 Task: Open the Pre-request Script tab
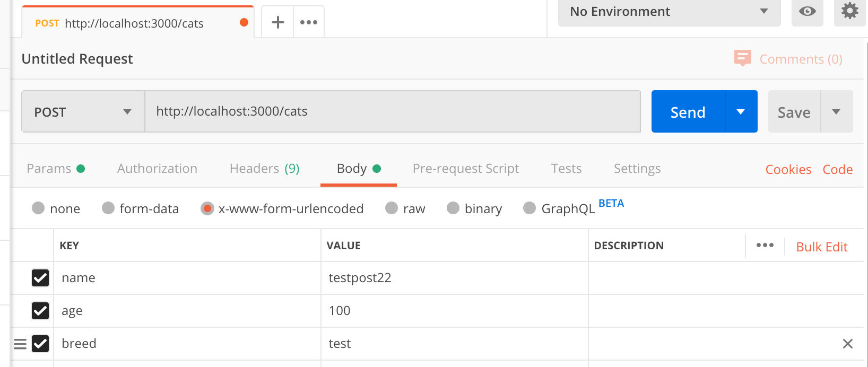pyautogui.click(x=465, y=169)
